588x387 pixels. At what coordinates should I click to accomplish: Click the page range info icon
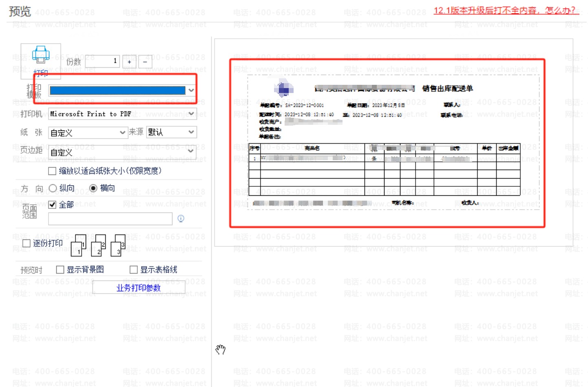point(181,219)
